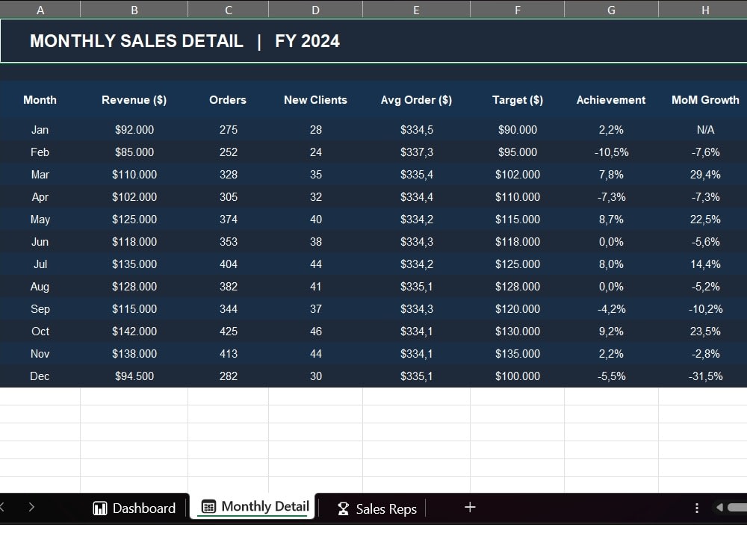Switch to the Sales Reps sheet tab
This screenshot has width=747, height=560.
(376, 508)
